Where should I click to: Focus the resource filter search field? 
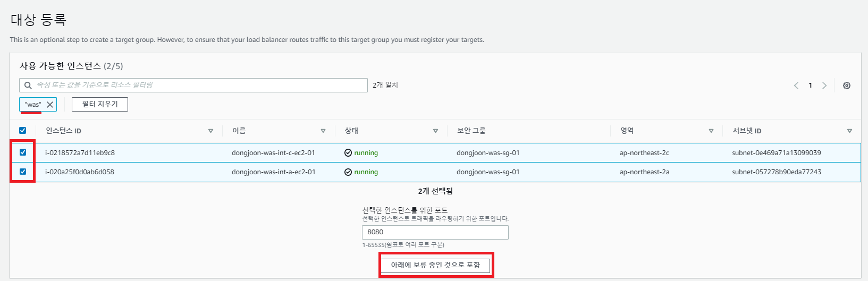point(193,85)
